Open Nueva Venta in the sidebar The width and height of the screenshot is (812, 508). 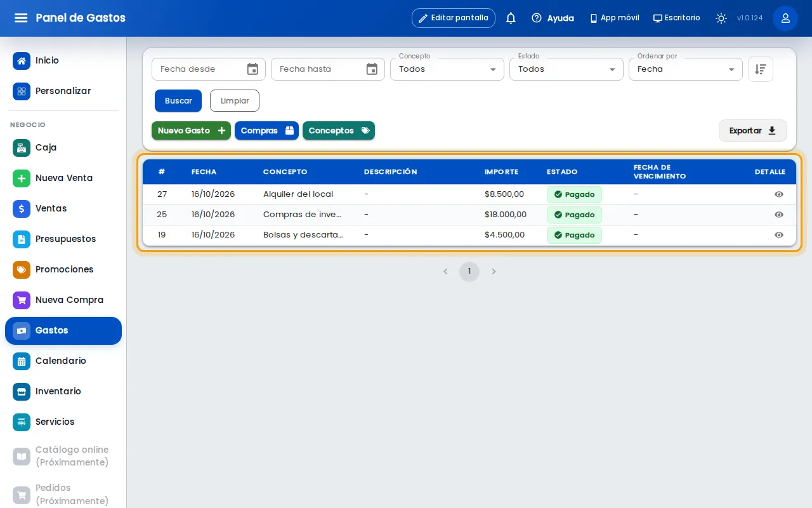(x=63, y=178)
